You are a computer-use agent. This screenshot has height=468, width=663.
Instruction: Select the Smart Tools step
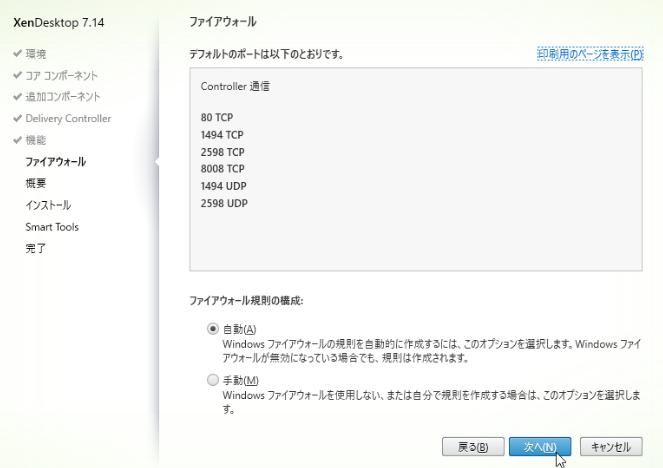point(52,227)
